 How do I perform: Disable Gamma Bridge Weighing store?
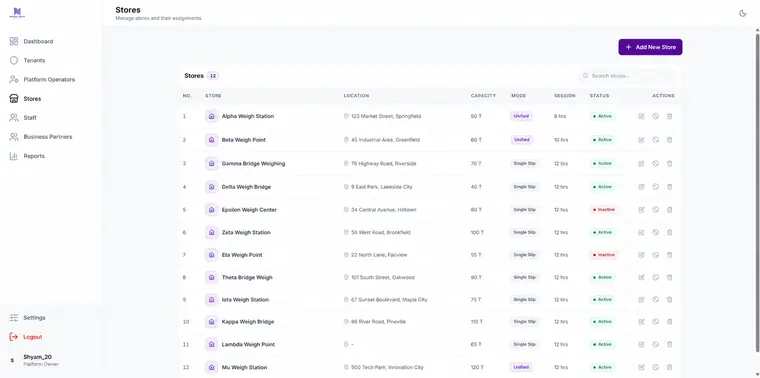(655, 164)
